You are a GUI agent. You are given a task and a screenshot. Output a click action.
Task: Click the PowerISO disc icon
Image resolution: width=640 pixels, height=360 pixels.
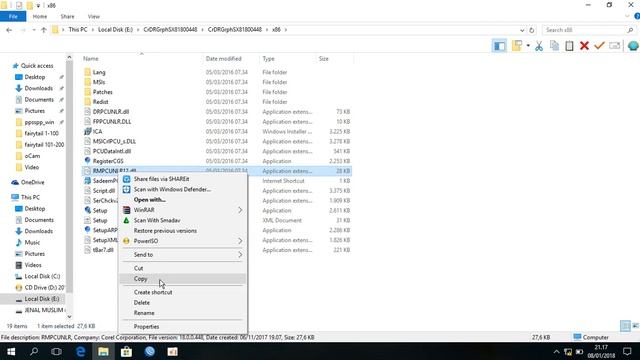click(x=127, y=241)
